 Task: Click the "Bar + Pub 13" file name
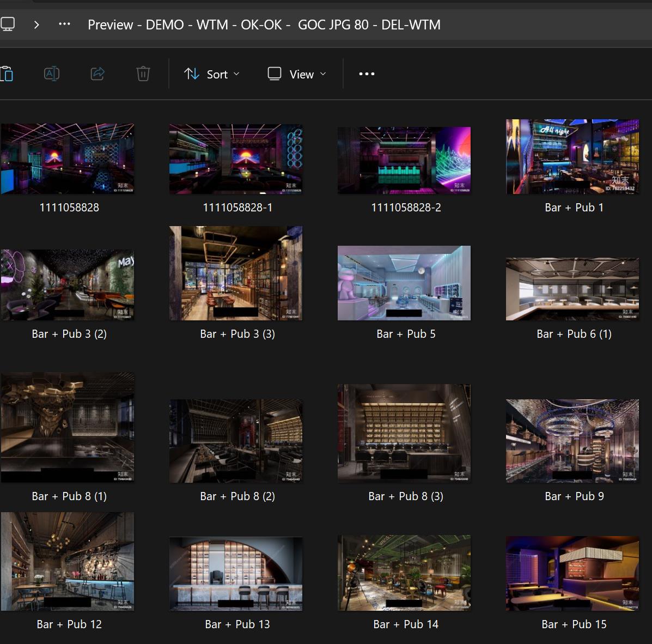(x=238, y=624)
